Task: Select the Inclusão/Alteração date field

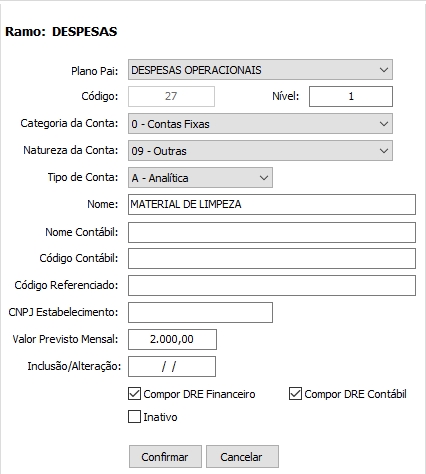Action: (x=172, y=366)
